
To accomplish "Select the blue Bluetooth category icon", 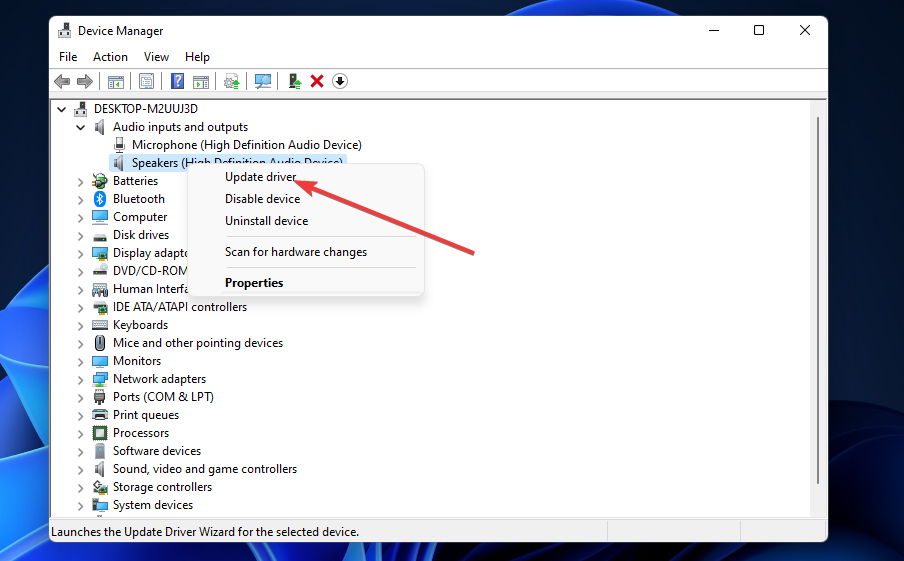I will click(x=100, y=199).
